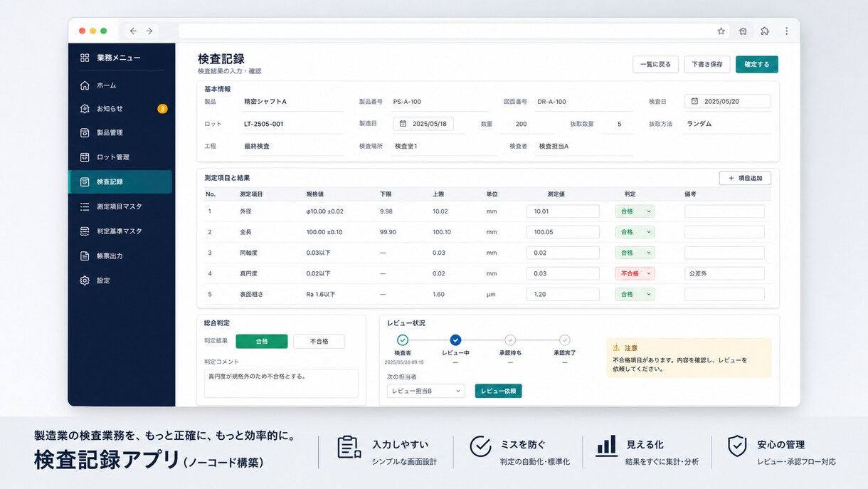The image size is (868, 489).
Task: Go back with the browser back arrow
Action: pyautogui.click(x=133, y=31)
